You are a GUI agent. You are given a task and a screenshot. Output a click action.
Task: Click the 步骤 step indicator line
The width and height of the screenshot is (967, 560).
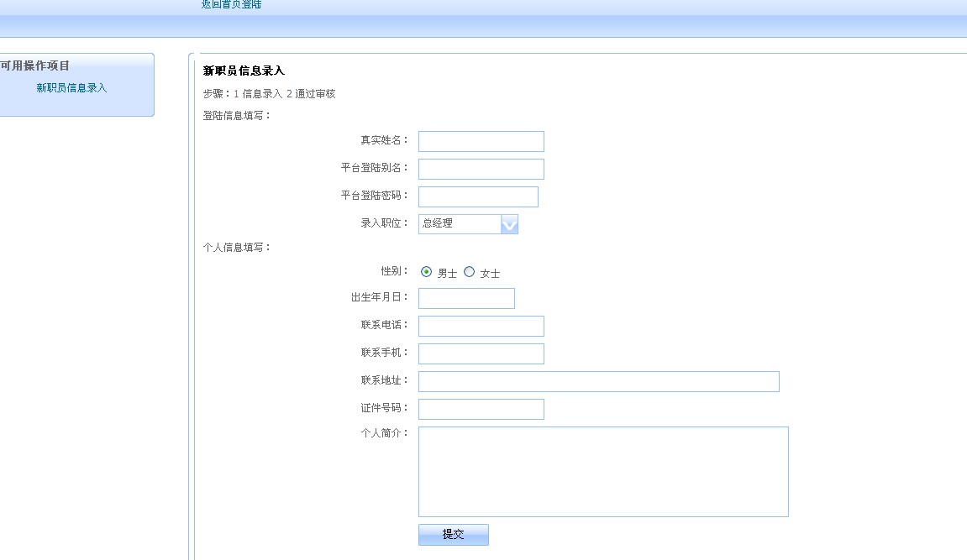point(269,94)
